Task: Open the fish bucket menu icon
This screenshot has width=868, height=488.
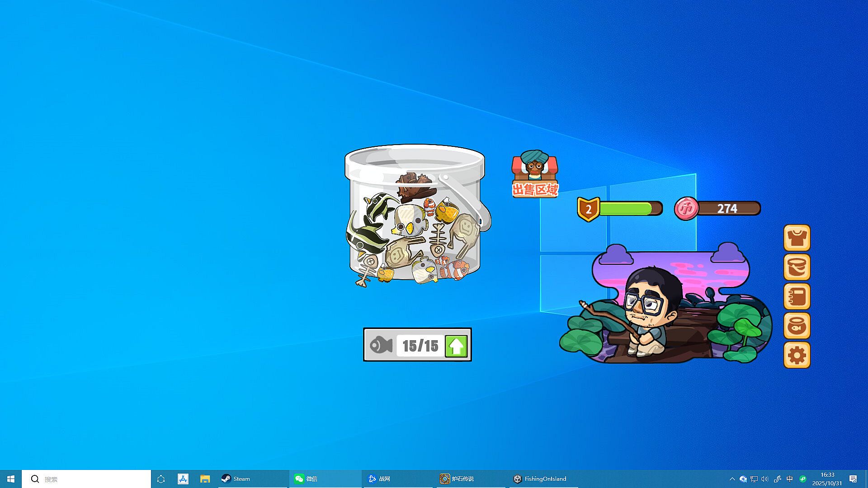Action: 797,267
